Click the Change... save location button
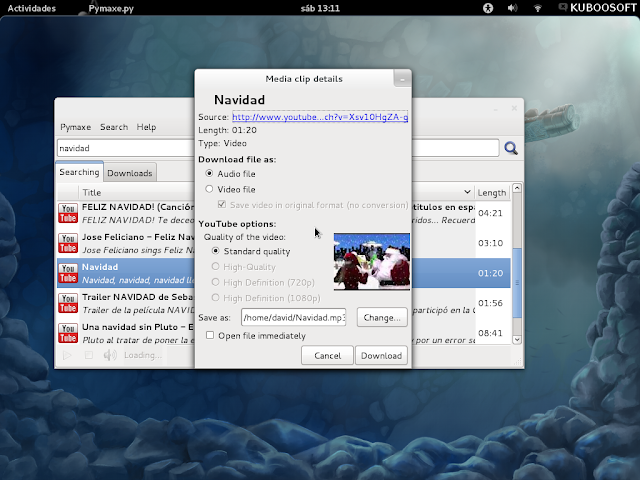The width and height of the screenshot is (640, 480). pos(382,318)
